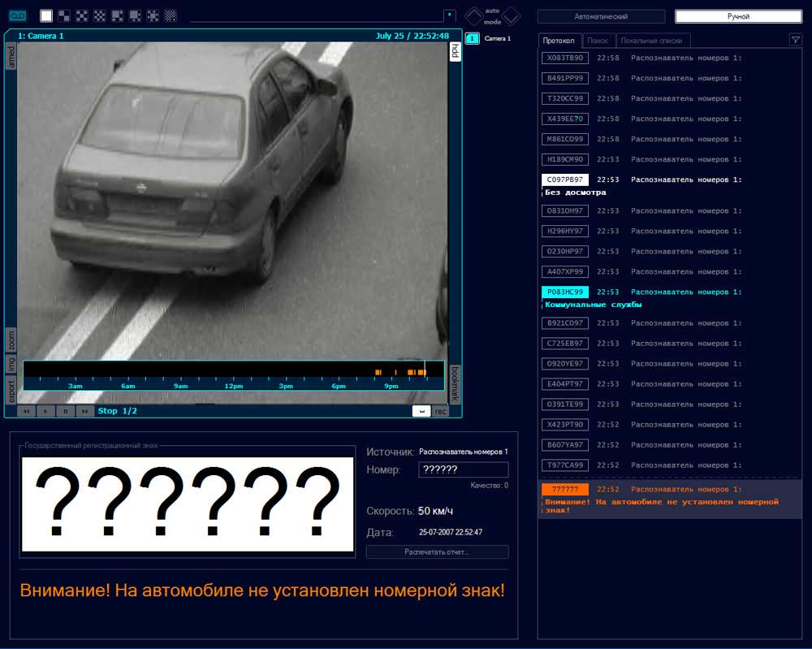
Task: Switch to Ручной mode
Action: click(738, 16)
